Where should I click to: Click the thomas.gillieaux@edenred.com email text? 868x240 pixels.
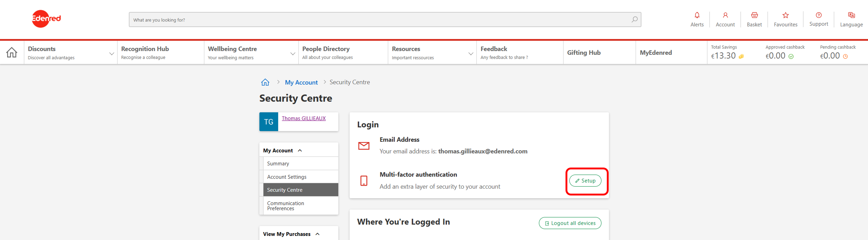482,151
